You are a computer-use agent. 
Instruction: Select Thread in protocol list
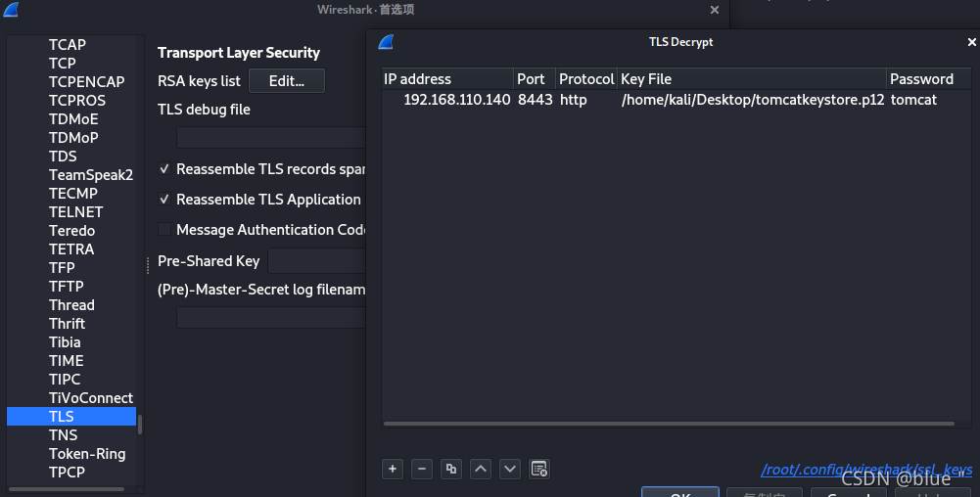[71, 304]
